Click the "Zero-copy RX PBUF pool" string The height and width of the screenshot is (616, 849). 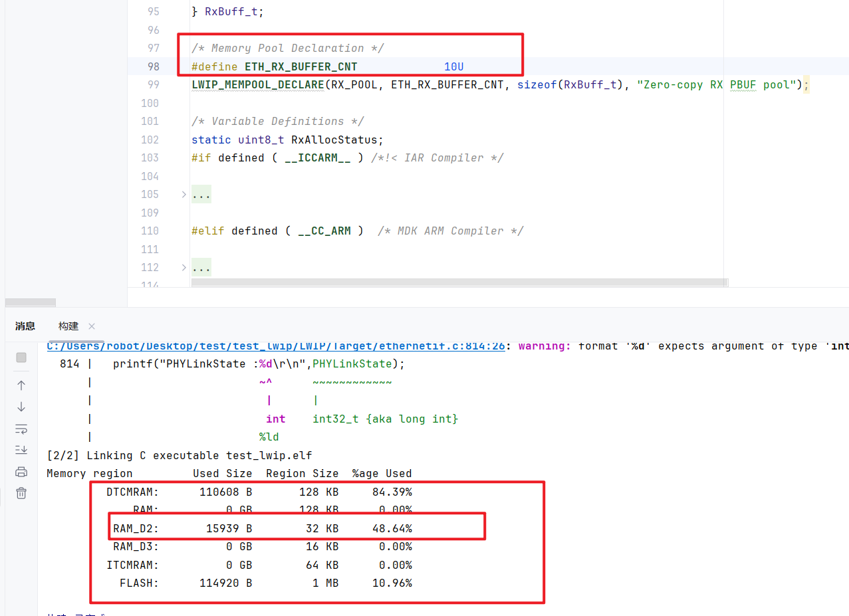[x=717, y=84]
